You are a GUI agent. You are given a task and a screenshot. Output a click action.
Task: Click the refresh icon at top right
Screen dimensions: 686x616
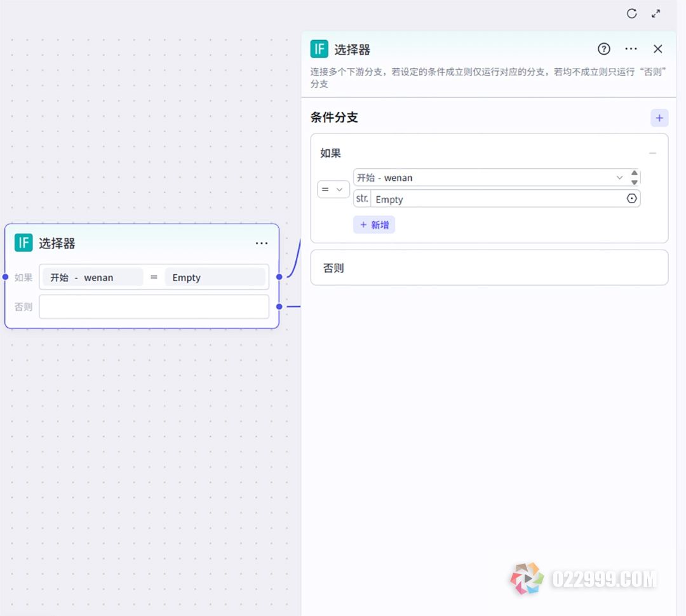point(631,13)
